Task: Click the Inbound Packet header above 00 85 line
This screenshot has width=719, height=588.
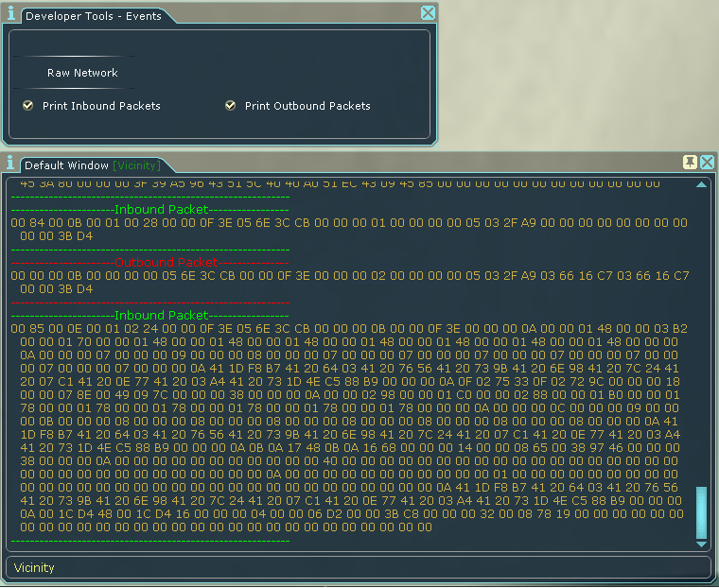Action: 162,316
